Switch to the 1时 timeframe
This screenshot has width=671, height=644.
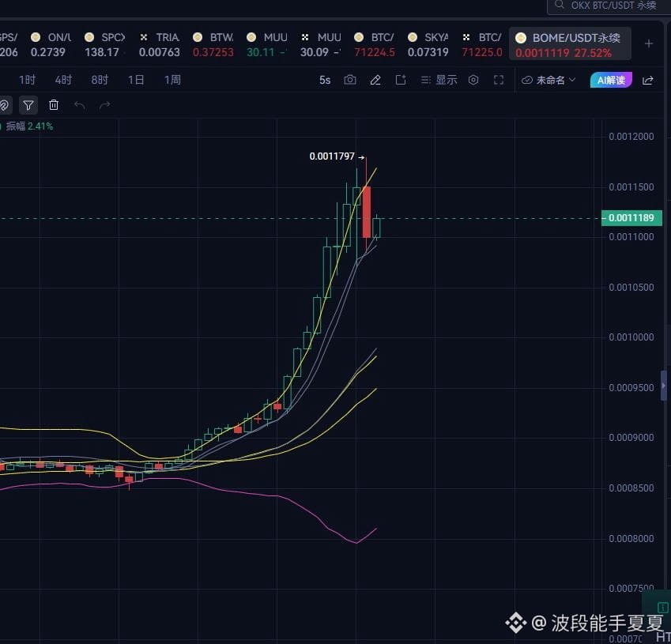click(x=28, y=80)
